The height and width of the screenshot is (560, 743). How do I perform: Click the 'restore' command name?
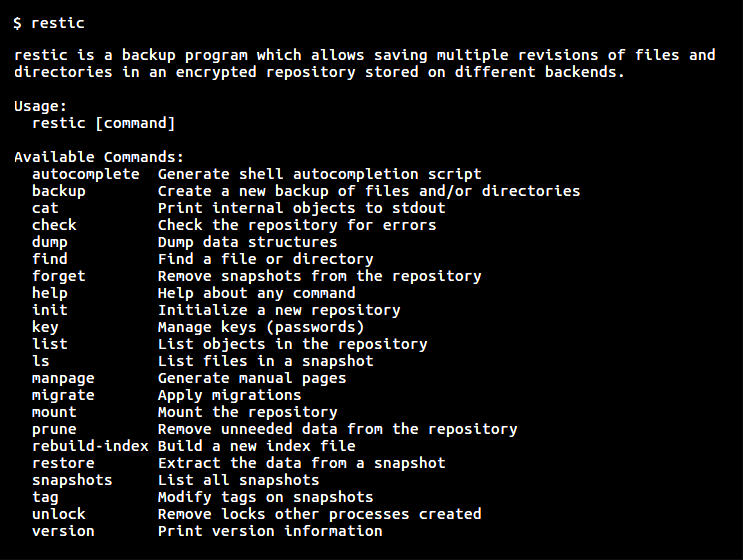[63, 463]
